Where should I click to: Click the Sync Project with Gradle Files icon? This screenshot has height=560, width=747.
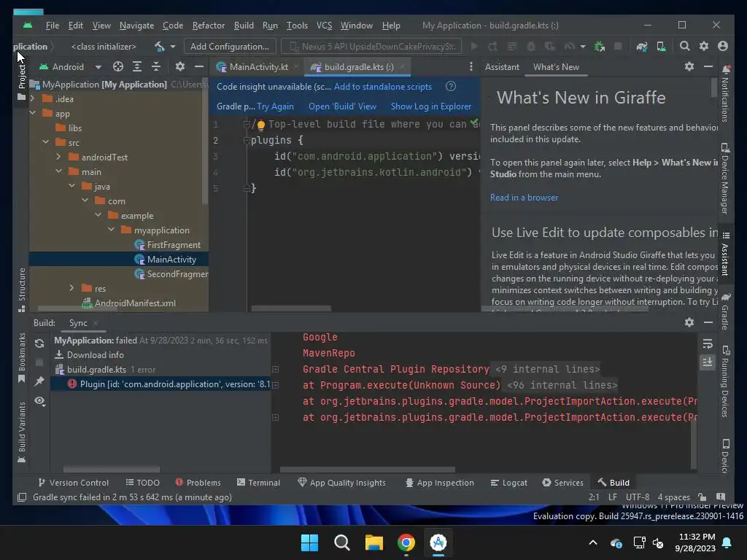(x=642, y=46)
